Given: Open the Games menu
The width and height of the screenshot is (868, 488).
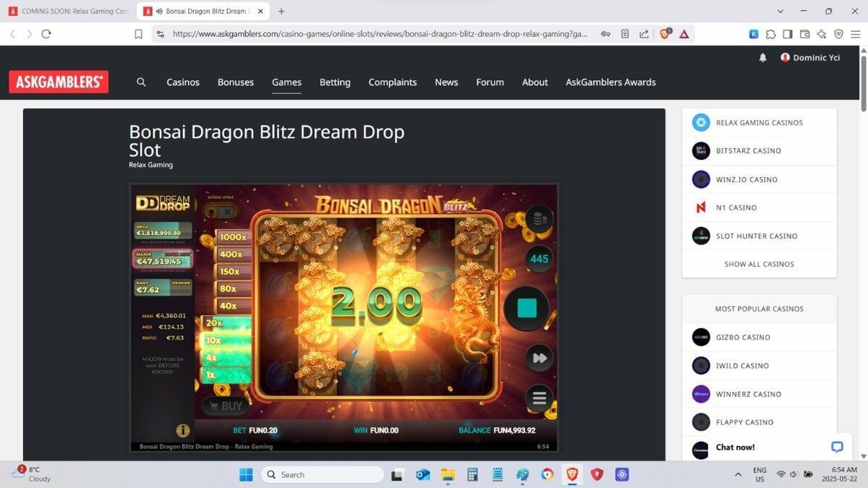Looking at the screenshot, I should 286,82.
